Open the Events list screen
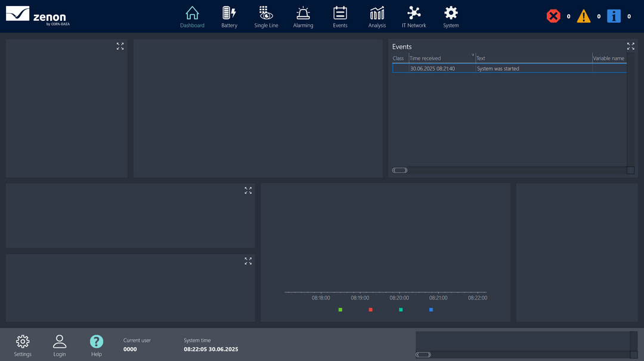The image size is (644, 361). pyautogui.click(x=340, y=17)
